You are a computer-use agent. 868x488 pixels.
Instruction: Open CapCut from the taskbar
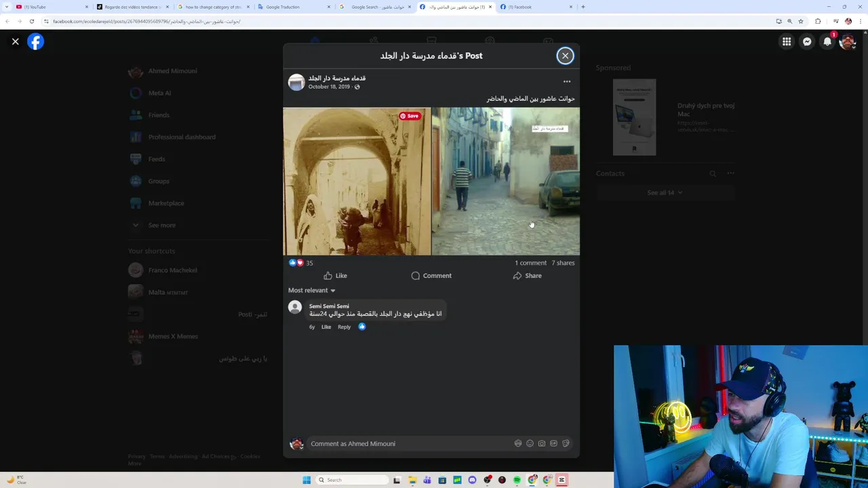click(x=561, y=480)
